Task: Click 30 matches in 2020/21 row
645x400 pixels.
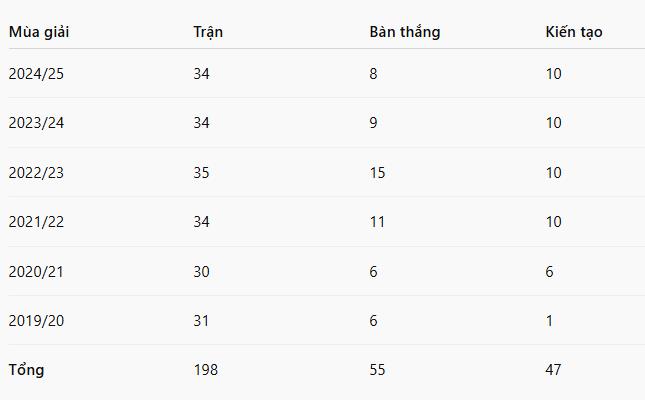Action: pos(202,272)
